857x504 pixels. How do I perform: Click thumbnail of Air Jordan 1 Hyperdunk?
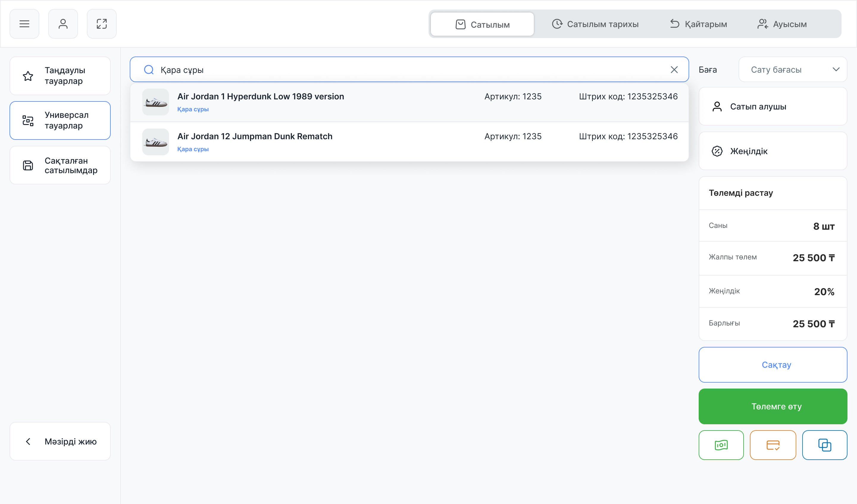click(155, 102)
